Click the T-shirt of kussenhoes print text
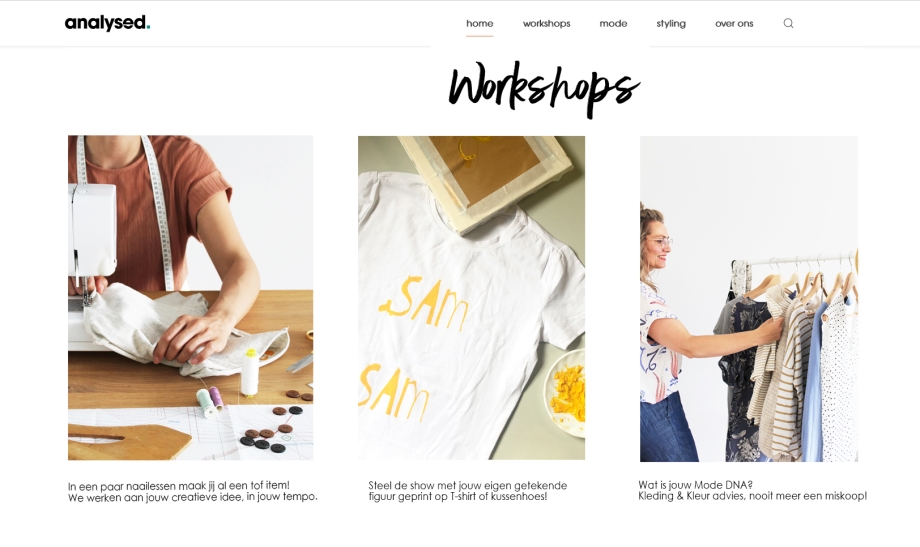This screenshot has height=547, width=920. 468,491
